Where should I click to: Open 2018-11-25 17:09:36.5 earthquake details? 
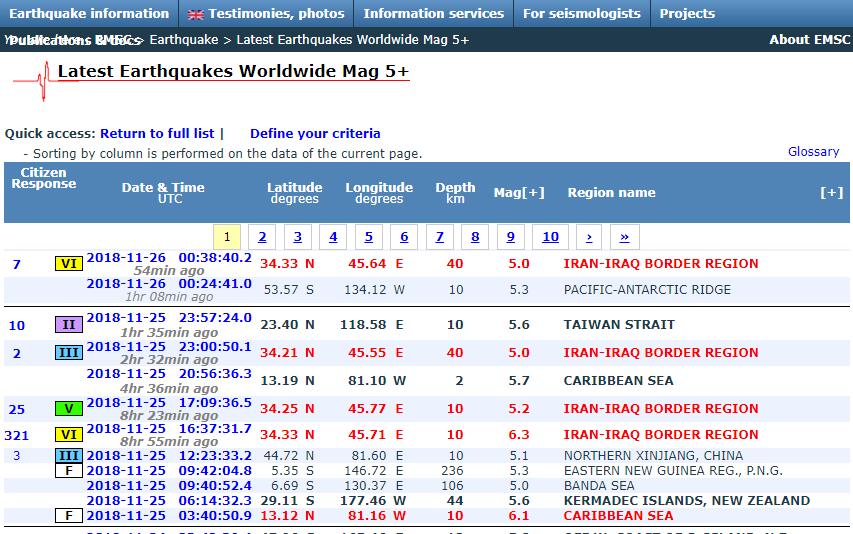pyautogui.click(x=169, y=403)
